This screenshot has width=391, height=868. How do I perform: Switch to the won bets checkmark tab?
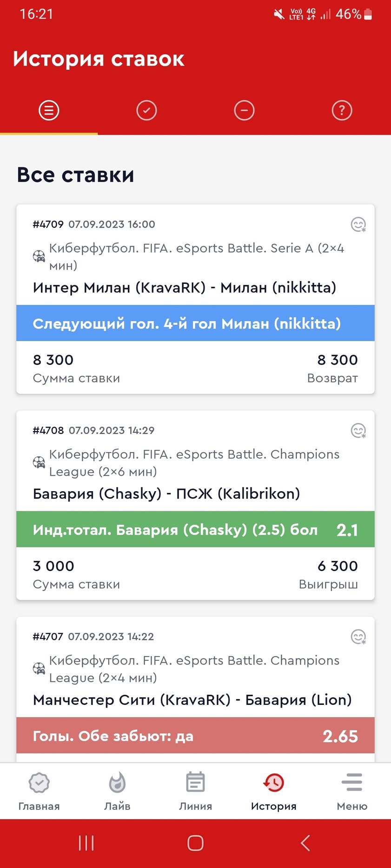coord(146,111)
